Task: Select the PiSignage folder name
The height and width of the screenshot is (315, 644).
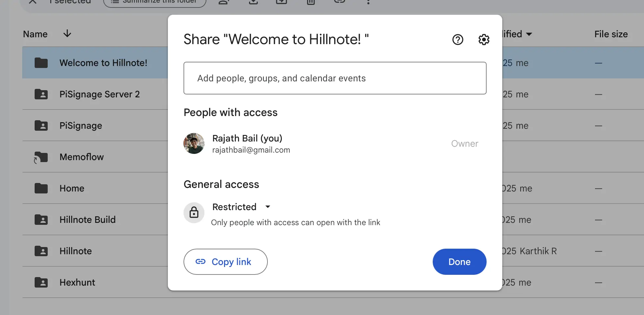Action: point(81,125)
